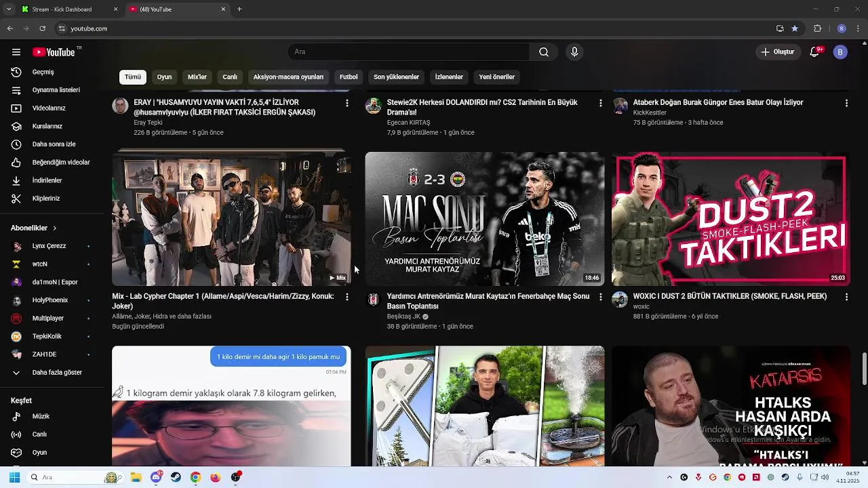Open the account avatar menu
Screen dimensions: 868x488
[x=840, y=52]
